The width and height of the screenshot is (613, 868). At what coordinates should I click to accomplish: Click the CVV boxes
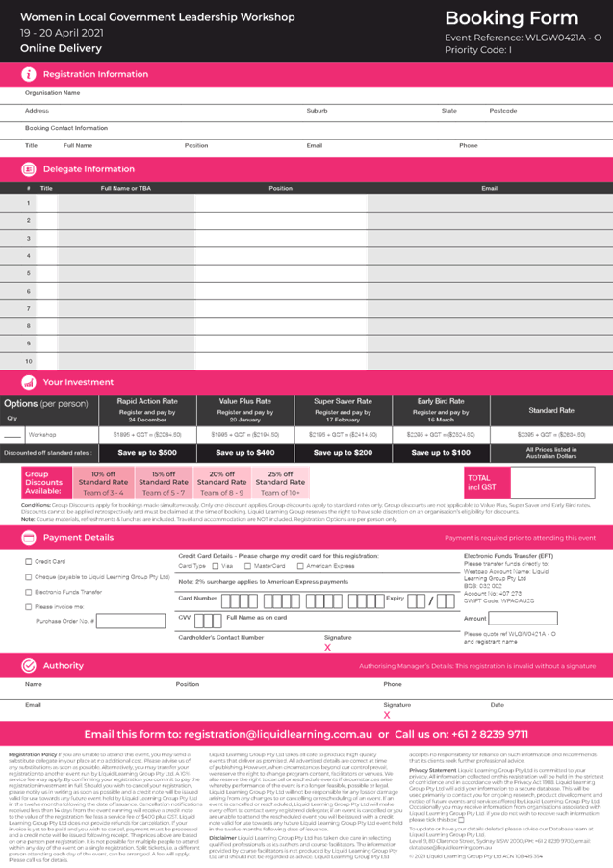coord(208,621)
